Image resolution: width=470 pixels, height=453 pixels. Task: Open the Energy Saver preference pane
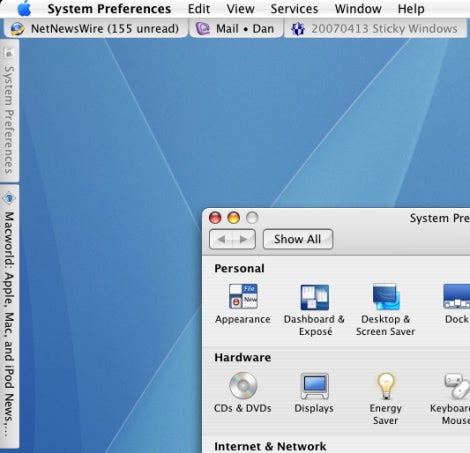(x=385, y=399)
